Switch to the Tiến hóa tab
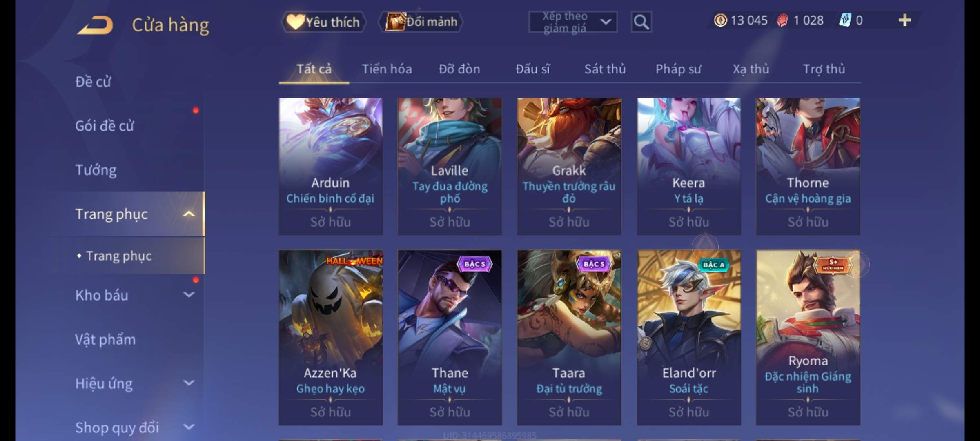Screen dimensions: 980x441 pos(387,69)
